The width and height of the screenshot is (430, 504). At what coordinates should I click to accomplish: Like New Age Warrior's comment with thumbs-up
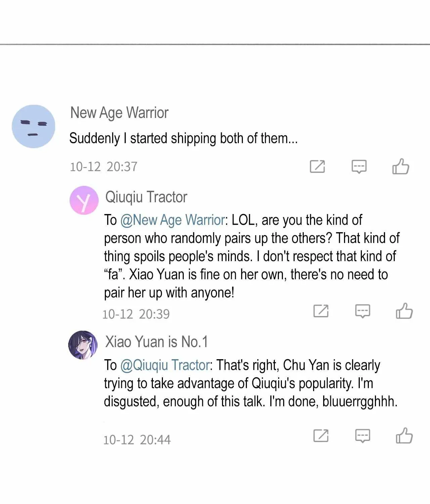point(401,166)
